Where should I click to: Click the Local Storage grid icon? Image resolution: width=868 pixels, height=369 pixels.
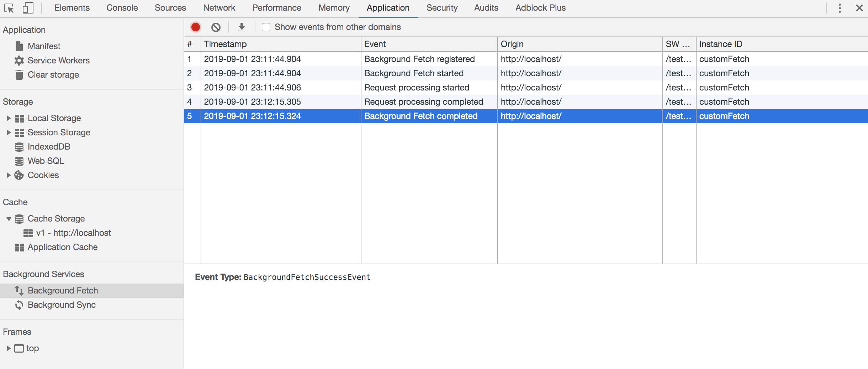[20, 118]
